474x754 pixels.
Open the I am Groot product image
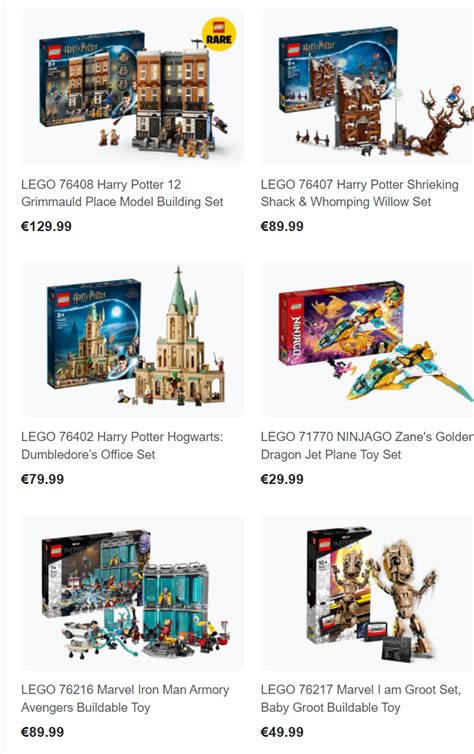pyautogui.click(x=367, y=592)
